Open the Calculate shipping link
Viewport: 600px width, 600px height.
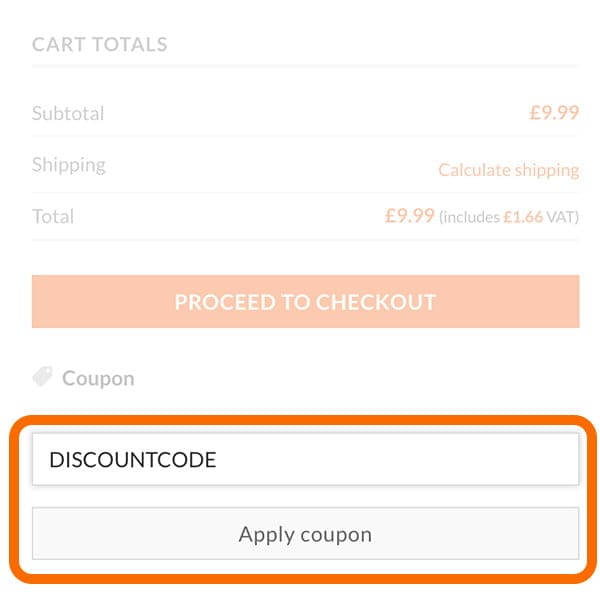tap(508, 169)
